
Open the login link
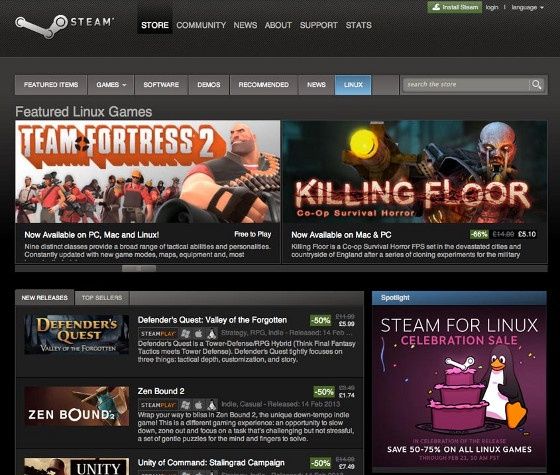[492, 7]
